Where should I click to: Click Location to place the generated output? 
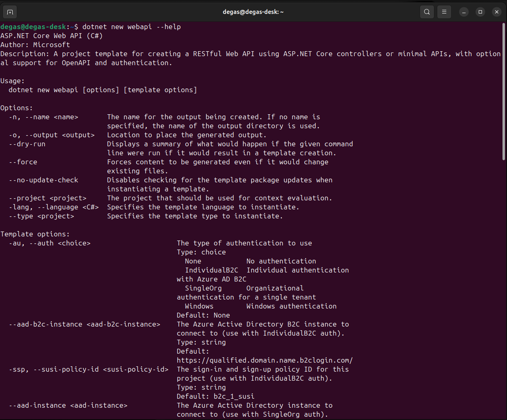point(187,135)
